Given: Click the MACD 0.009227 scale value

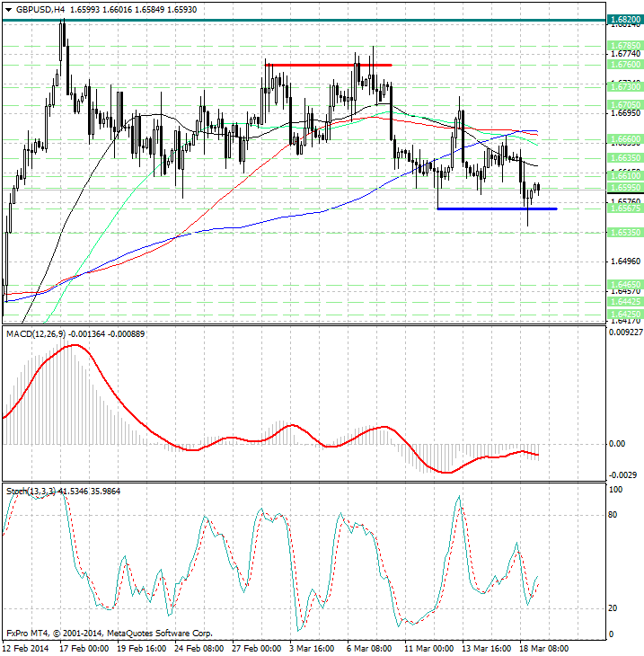Looking at the screenshot, I should click(625, 332).
